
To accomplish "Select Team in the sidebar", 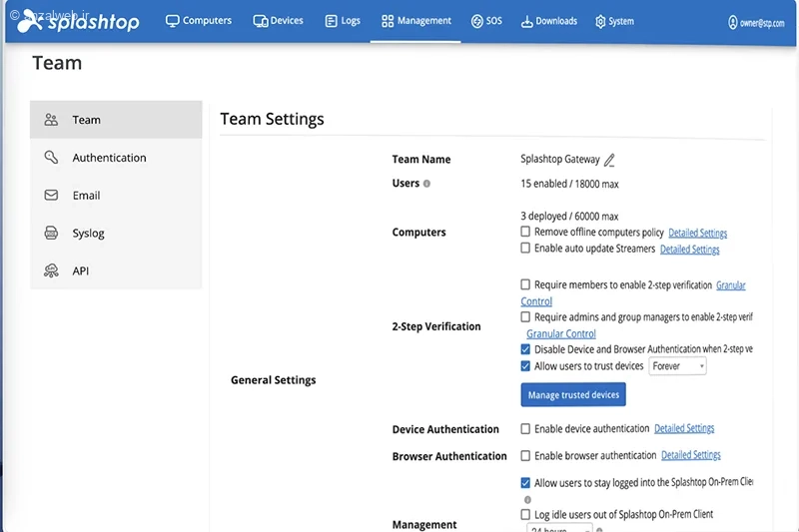I will click(116, 120).
